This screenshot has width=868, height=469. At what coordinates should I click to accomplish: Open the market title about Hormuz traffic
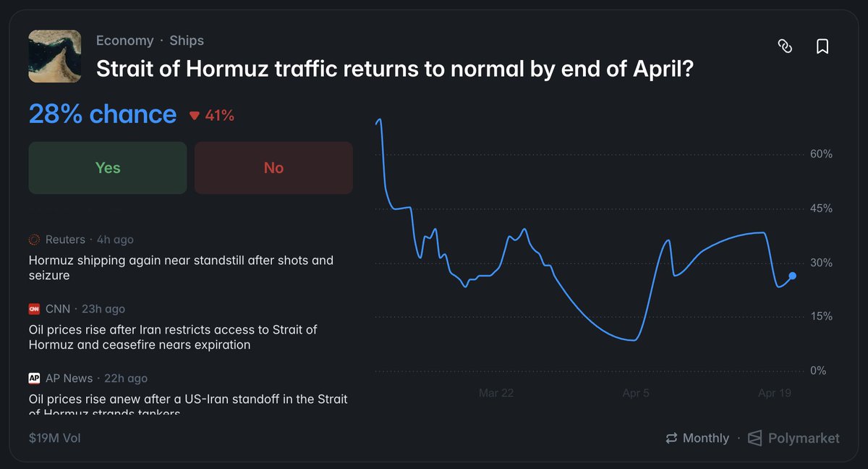[395, 69]
